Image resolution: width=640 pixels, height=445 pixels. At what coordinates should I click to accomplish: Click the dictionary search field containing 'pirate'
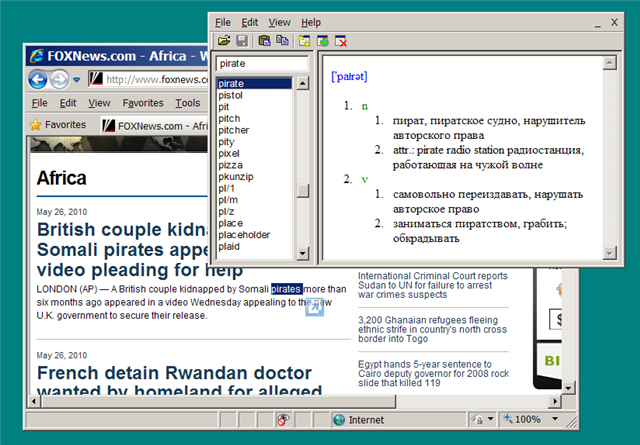point(262,64)
